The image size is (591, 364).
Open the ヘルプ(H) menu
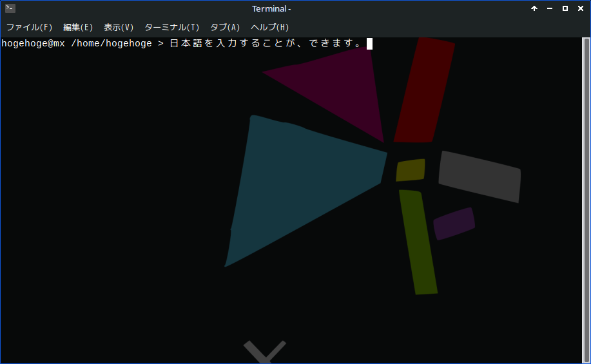click(270, 27)
